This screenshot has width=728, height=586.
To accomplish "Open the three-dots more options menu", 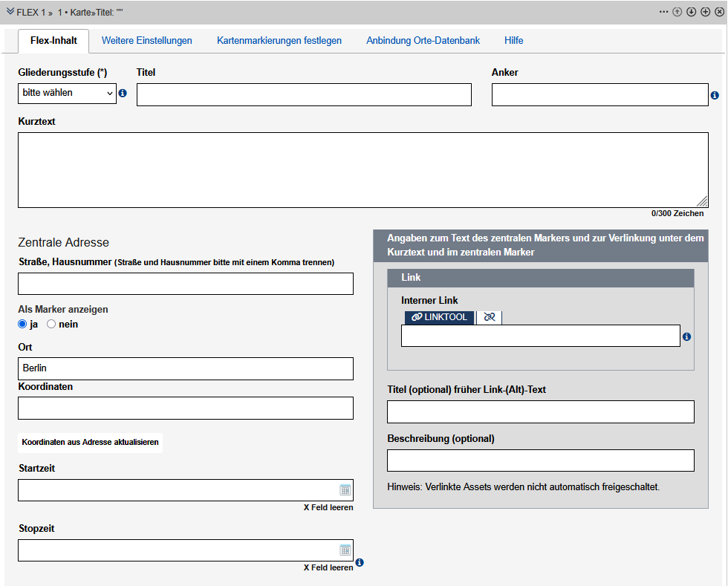I will [663, 12].
